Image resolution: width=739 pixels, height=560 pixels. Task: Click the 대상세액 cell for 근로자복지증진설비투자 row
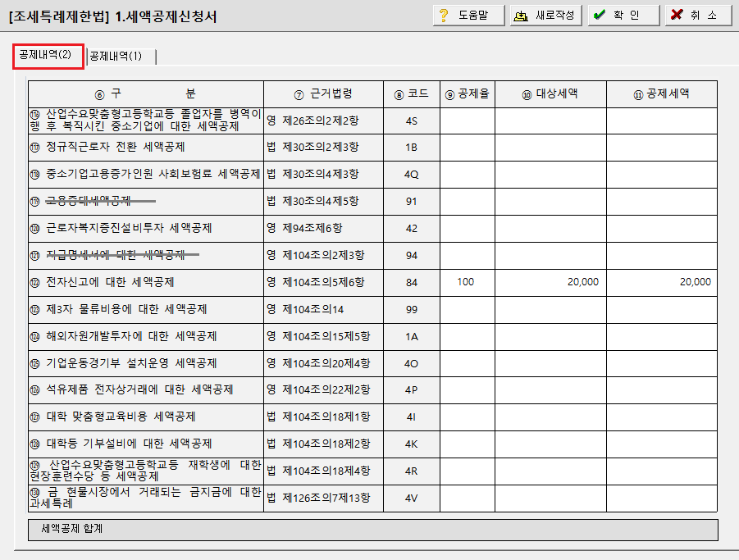[550, 229]
